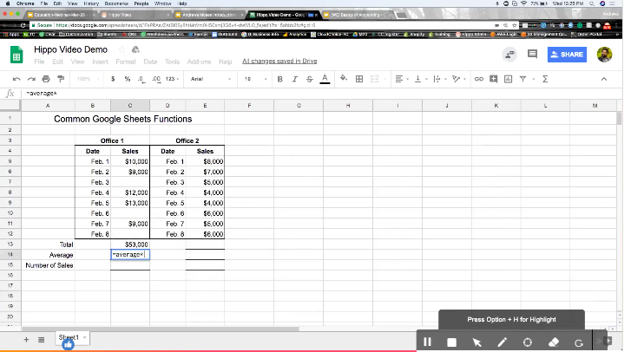Open the activity dashboard icon near Share
Viewport: 644px width, 352px height.
(x=509, y=54)
